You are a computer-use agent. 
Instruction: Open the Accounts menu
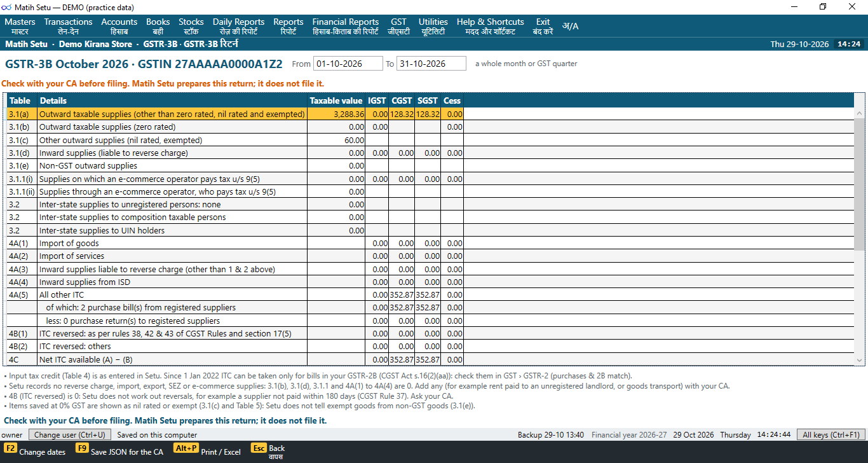pos(119,26)
